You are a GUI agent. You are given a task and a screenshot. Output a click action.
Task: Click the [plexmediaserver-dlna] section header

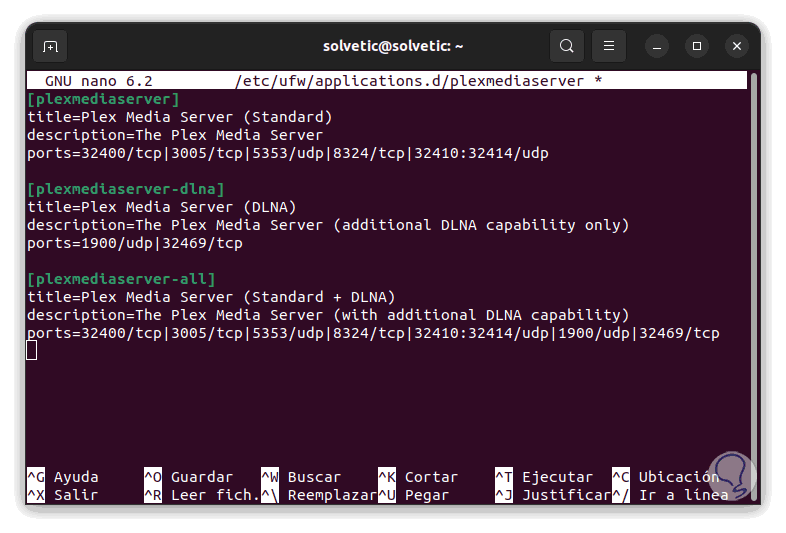(x=126, y=189)
